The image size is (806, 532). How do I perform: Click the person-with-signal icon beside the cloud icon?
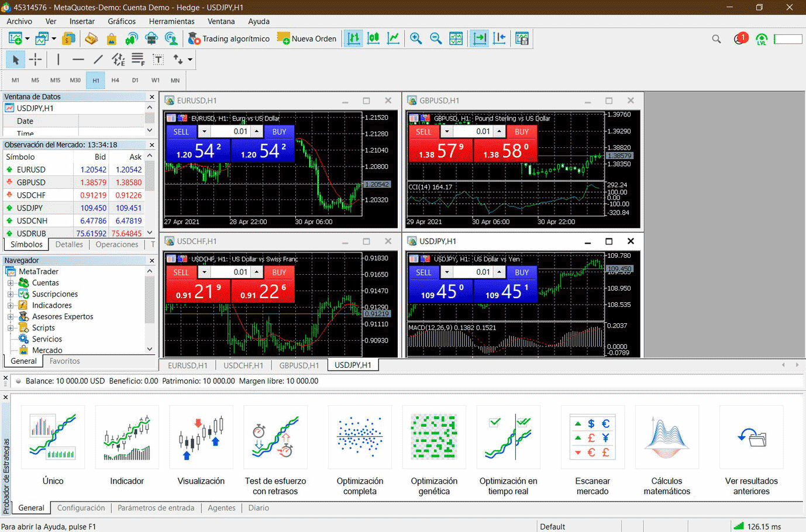(x=171, y=39)
